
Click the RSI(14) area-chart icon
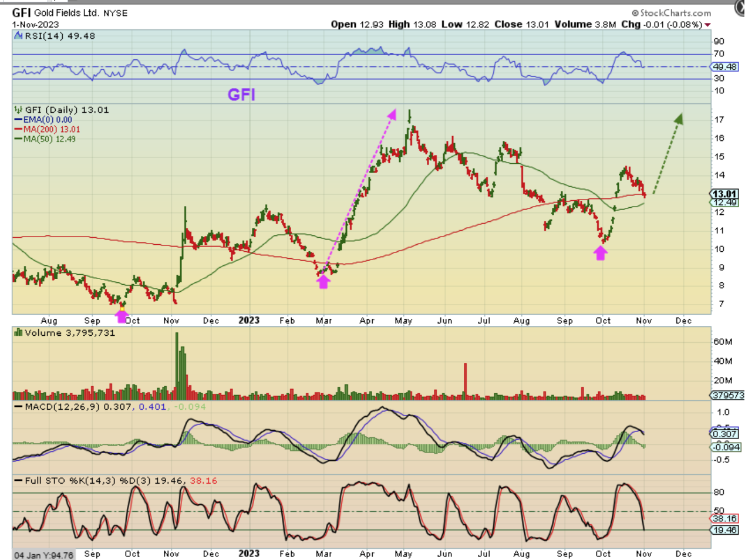19,36
